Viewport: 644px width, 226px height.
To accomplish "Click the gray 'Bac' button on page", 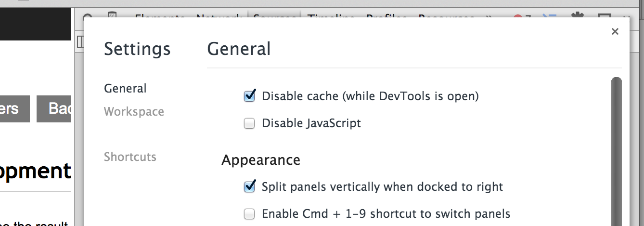I will (54, 109).
